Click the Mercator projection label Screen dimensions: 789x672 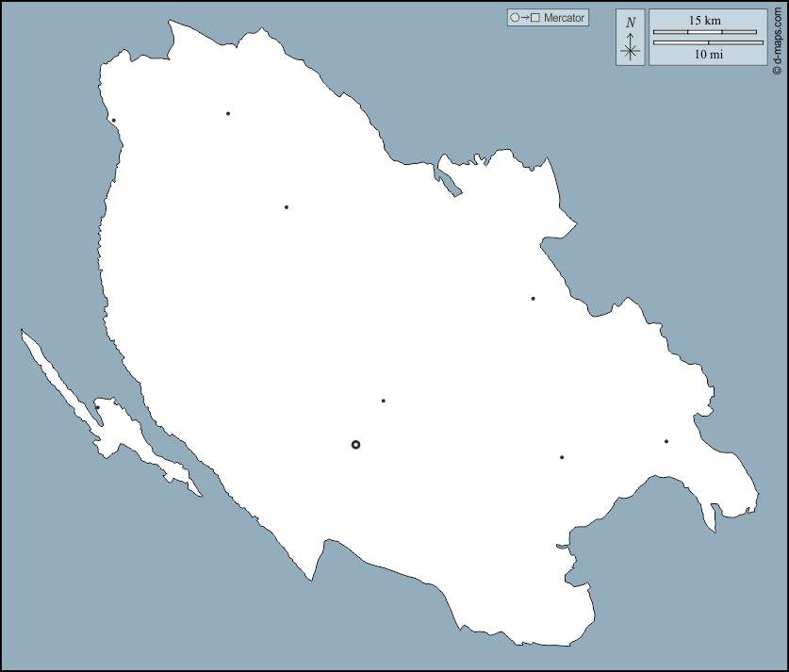pos(565,18)
